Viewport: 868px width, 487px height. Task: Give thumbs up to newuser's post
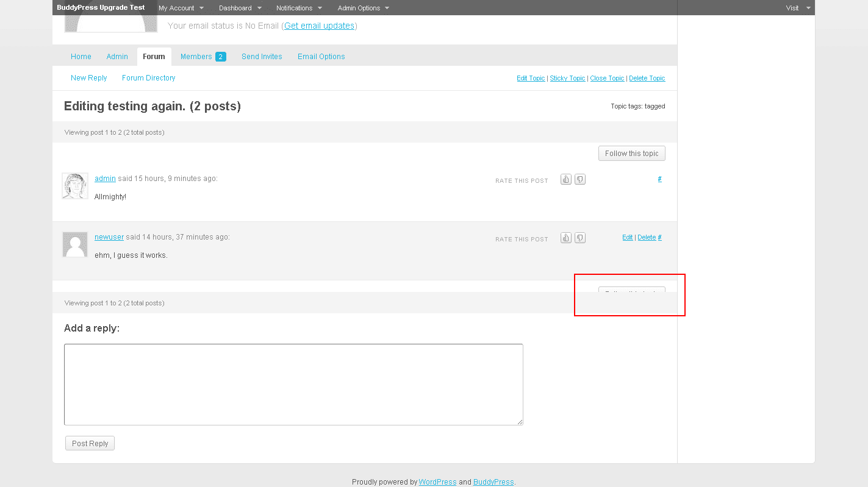tap(566, 238)
